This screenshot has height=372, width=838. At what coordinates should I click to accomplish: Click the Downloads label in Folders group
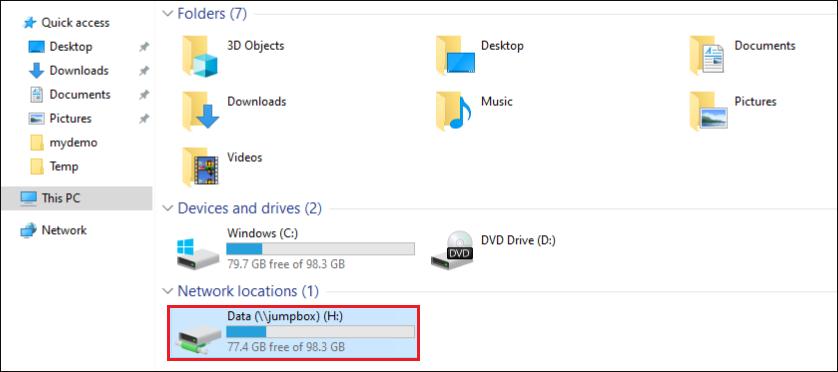(257, 102)
